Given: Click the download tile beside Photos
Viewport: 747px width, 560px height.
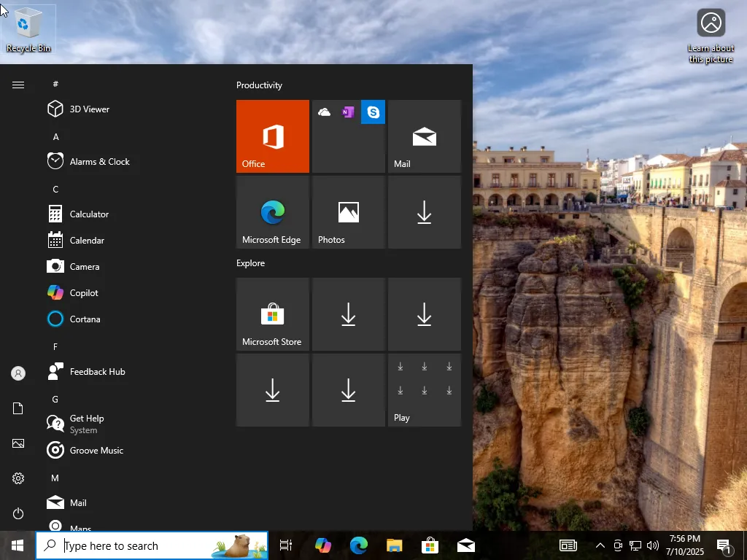Looking at the screenshot, I should (x=425, y=212).
